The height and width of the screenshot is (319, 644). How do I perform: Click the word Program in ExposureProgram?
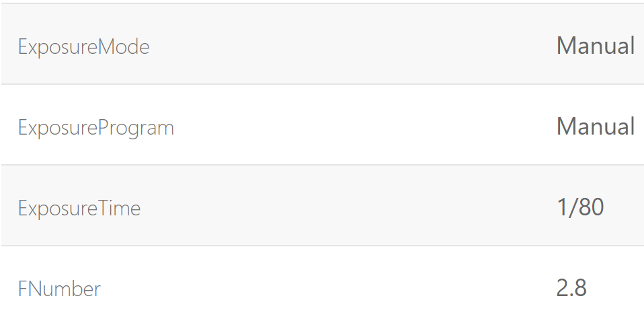coord(136,128)
